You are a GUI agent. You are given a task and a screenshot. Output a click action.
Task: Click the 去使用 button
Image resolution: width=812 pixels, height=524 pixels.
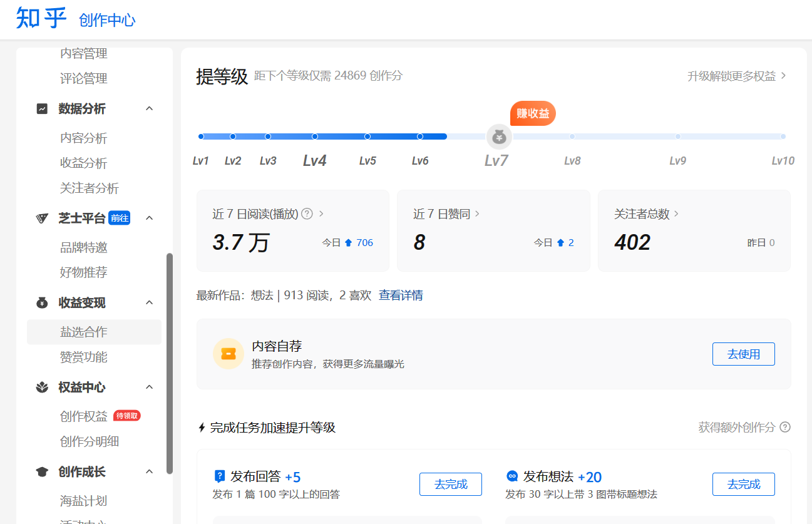point(743,354)
